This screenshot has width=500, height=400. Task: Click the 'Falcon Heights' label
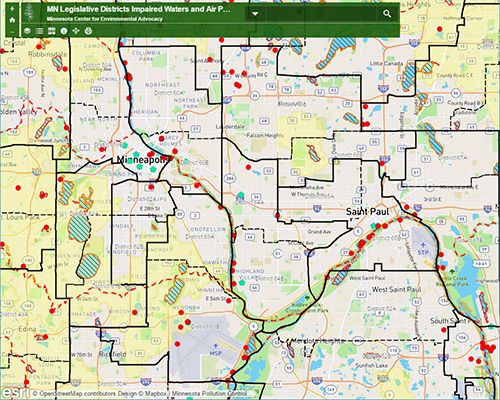(x=265, y=135)
